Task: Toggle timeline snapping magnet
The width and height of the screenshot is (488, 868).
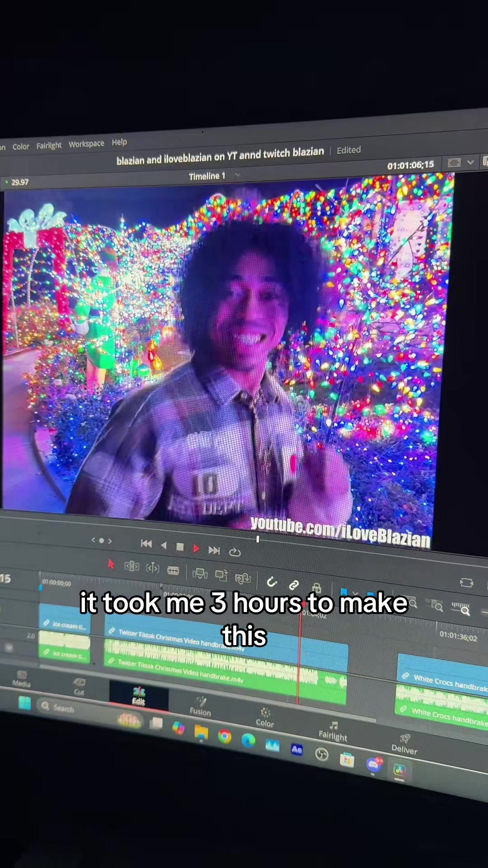Action: [x=271, y=582]
